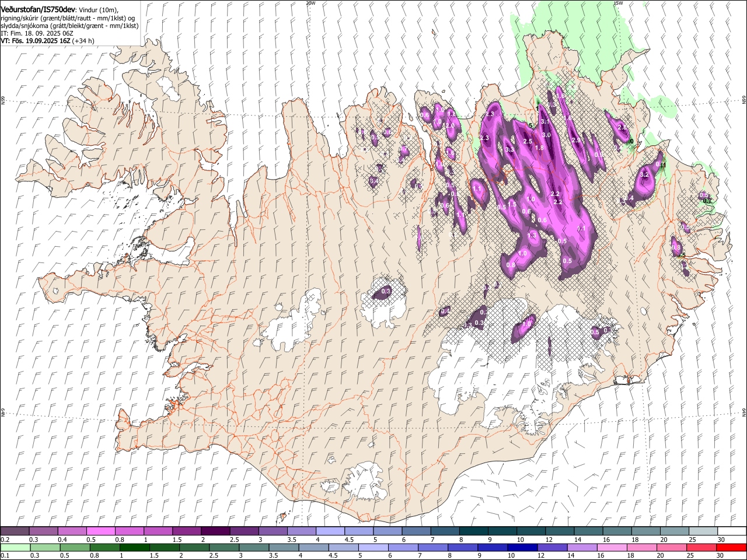Pick the darkest purple 2–2.5 snow legend swatch
The image size is (747, 560).
(x=215, y=531)
